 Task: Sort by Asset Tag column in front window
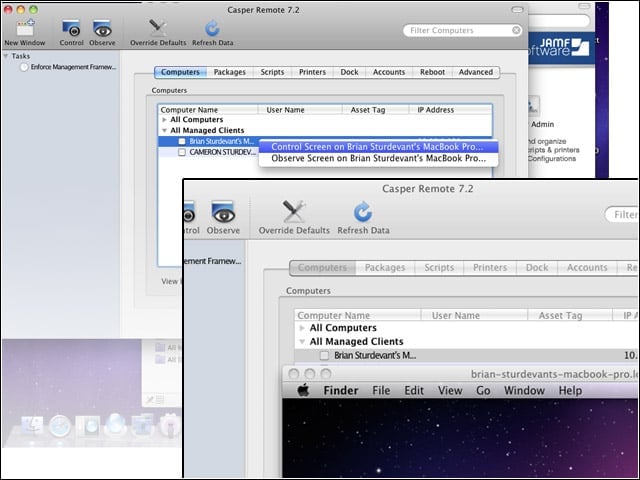(x=570, y=315)
